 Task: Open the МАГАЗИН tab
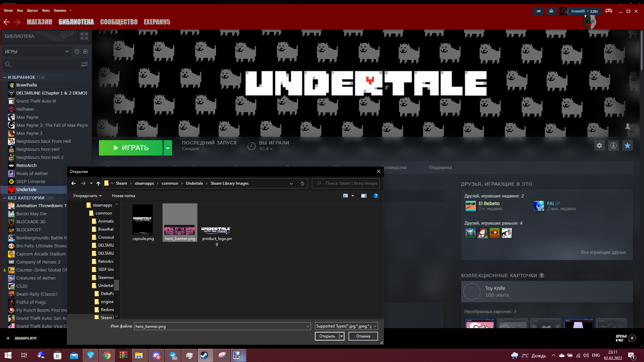click(39, 22)
